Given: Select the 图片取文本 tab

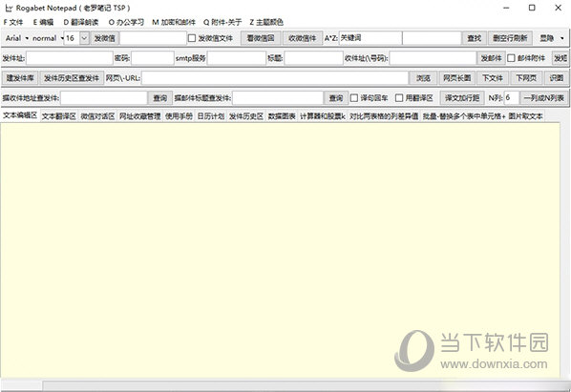Looking at the screenshot, I should tap(525, 116).
